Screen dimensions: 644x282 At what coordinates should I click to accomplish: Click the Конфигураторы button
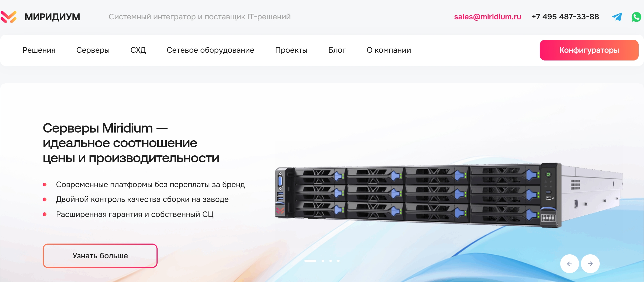tap(589, 50)
